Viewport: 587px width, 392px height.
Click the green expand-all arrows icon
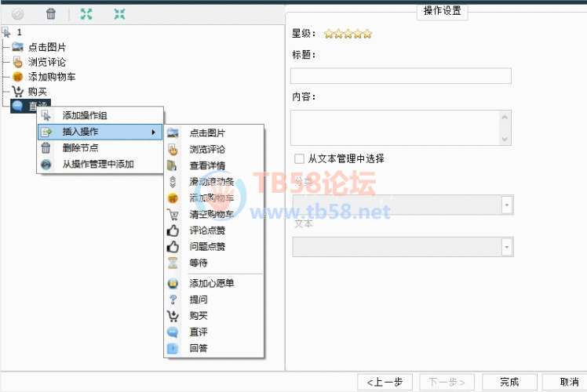tap(86, 13)
